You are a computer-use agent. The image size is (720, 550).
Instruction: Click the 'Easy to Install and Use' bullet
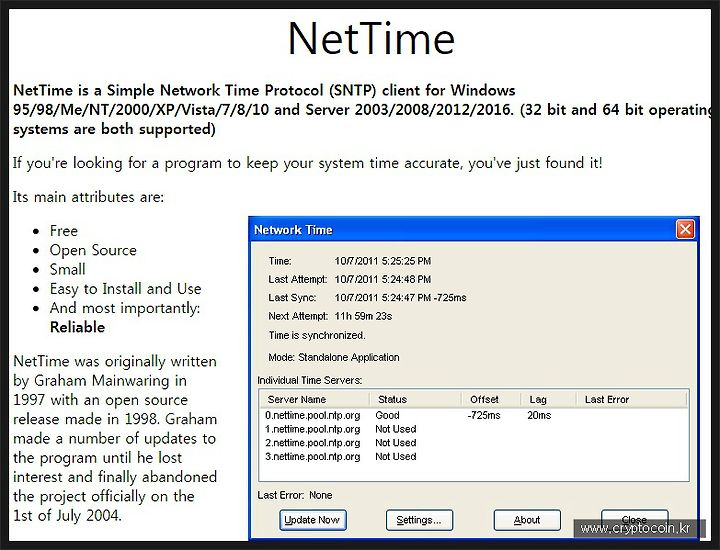125,289
